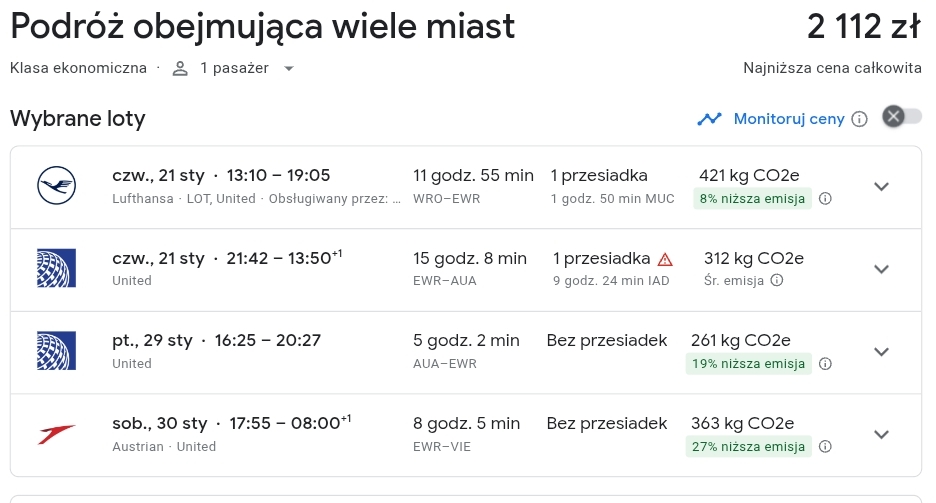Click the Lufthansa airline logo

pyautogui.click(x=56, y=186)
